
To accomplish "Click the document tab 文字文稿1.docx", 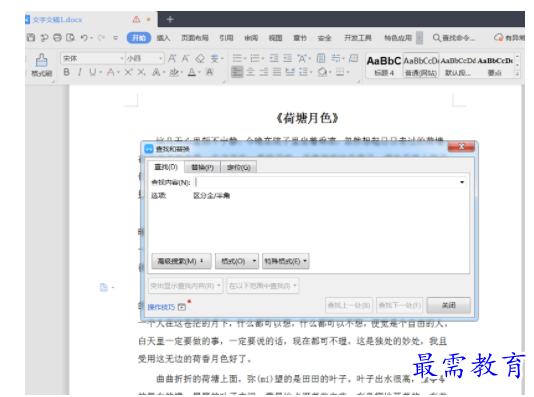I will click(57, 20).
